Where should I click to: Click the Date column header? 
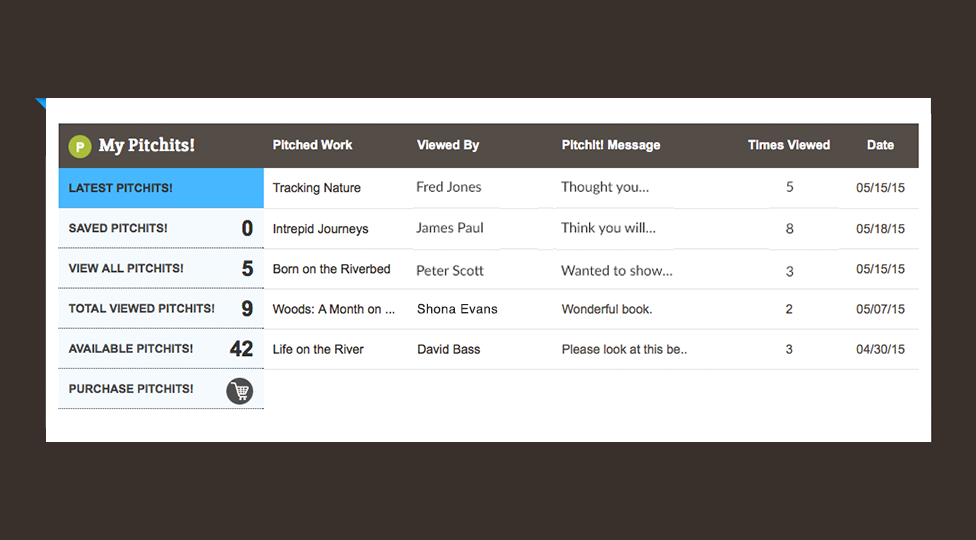[x=880, y=145]
